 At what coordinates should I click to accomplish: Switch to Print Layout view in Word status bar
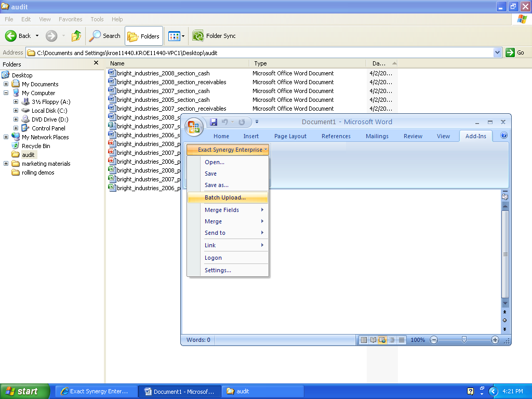[x=364, y=340]
